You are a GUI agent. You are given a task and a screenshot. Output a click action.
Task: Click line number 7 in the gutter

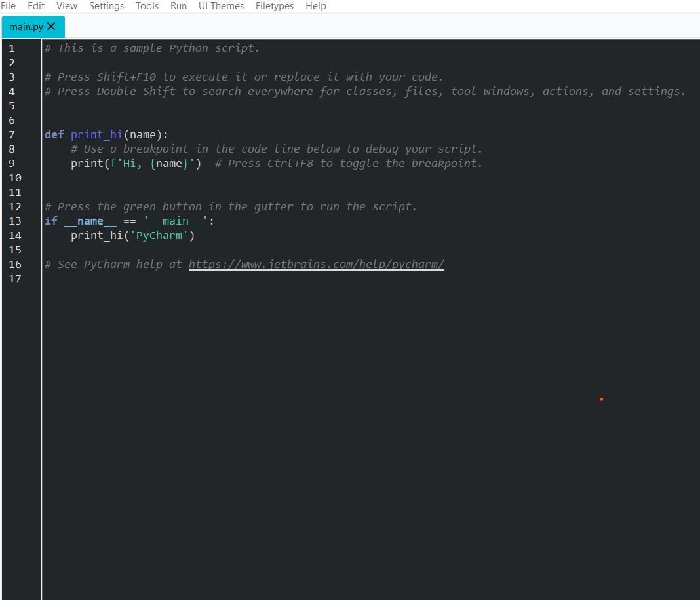pos(12,135)
